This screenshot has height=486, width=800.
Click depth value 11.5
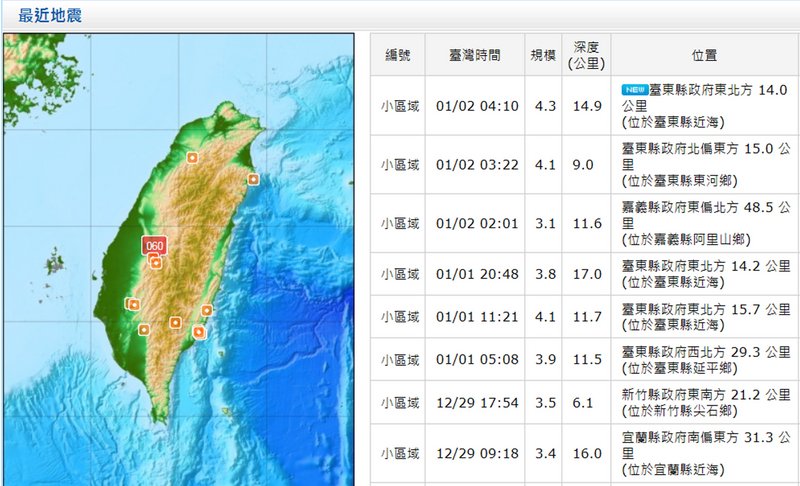pos(587,360)
